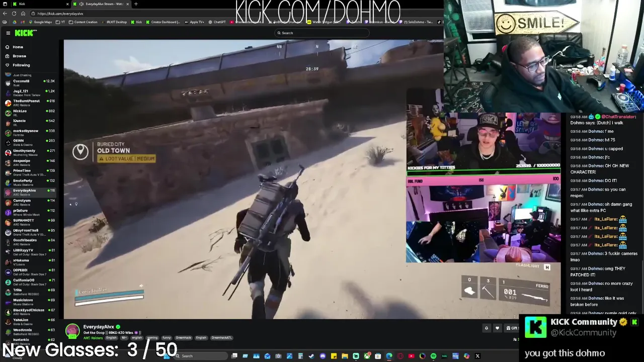Open Following in the sidebar
Screen dimensions: 644x362
coord(21,65)
